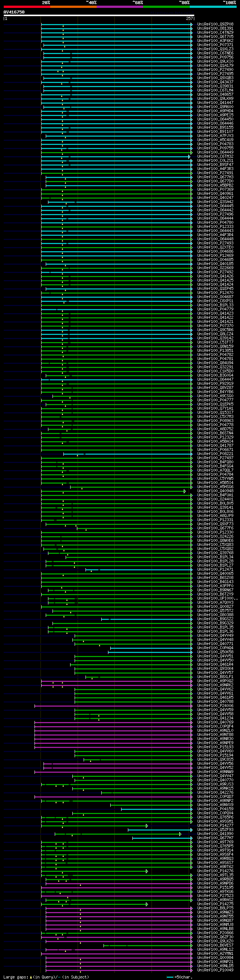Click label UniRef100_B9I107
Viewport: 240px width, 980px height.
215,132
